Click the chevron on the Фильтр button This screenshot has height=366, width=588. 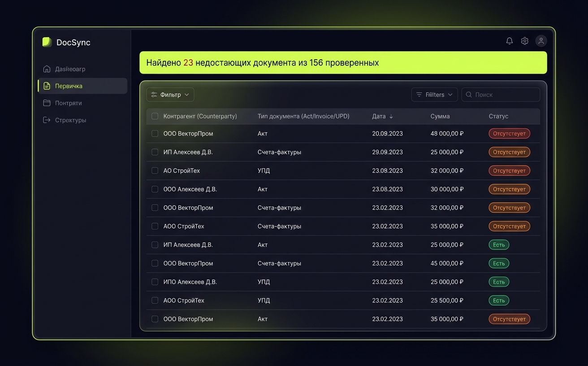click(187, 95)
